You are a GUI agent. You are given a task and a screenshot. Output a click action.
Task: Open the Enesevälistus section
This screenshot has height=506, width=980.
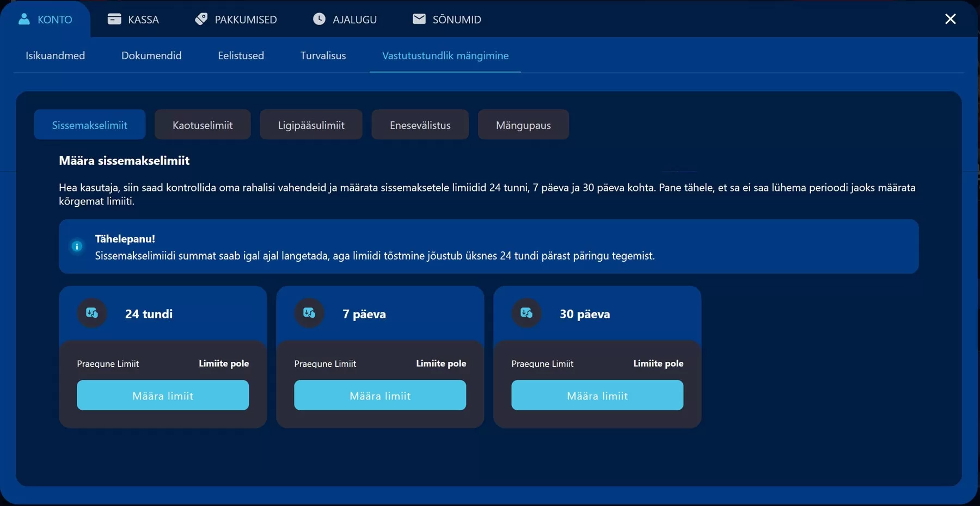pos(420,125)
